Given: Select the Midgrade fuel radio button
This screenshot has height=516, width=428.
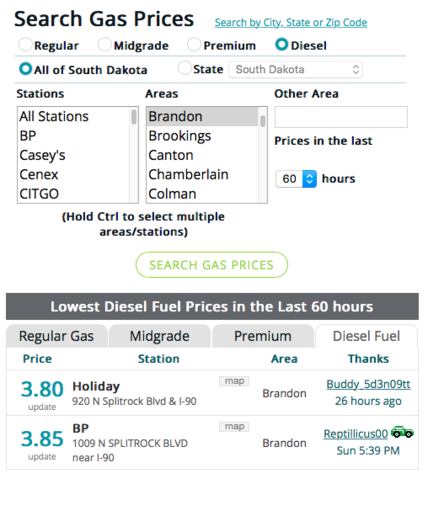Looking at the screenshot, I should pyautogui.click(x=104, y=44).
